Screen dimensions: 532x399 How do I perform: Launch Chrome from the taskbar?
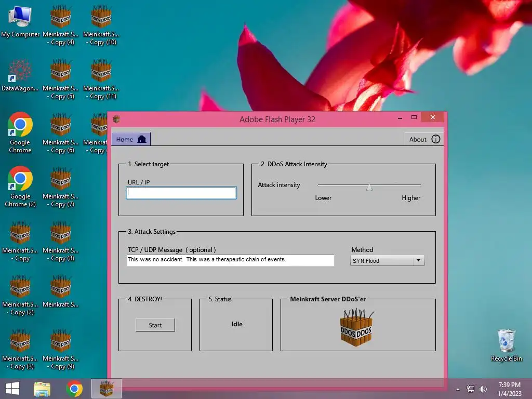click(74, 389)
